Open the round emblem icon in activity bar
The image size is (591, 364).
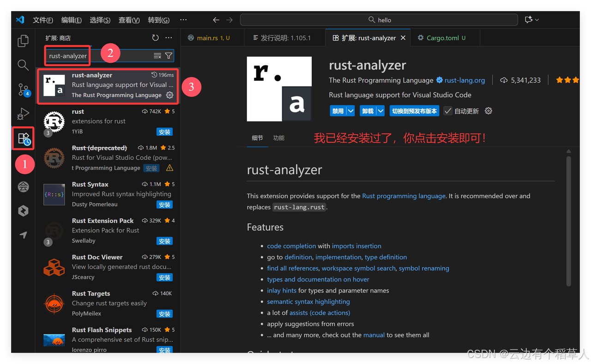point(23,186)
